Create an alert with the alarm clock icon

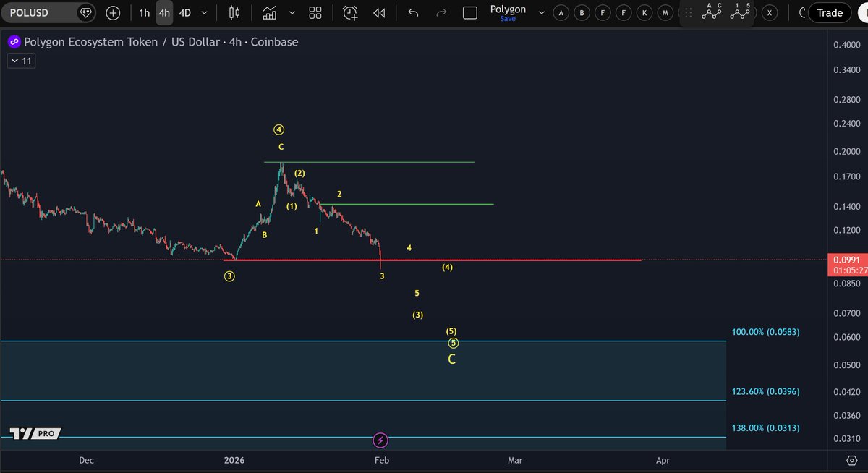[350, 13]
